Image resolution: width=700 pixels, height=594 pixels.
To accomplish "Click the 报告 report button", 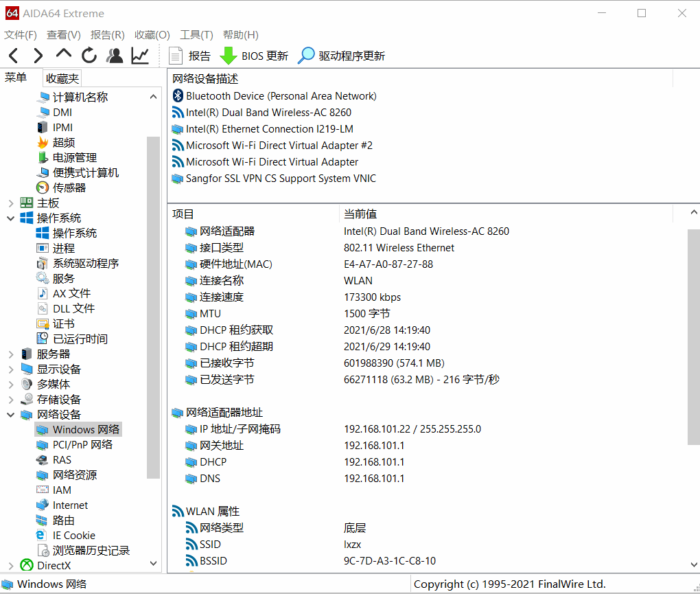I will click(x=189, y=56).
